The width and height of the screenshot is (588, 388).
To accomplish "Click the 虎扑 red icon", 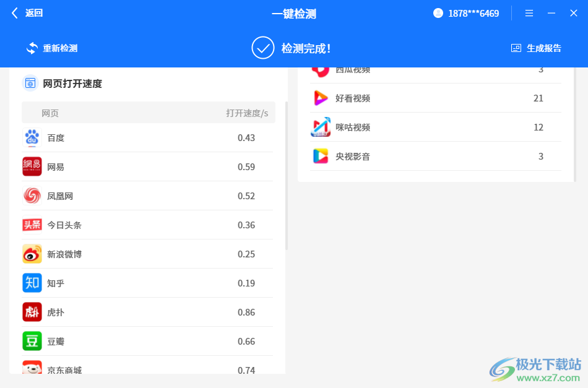I will [32, 312].
